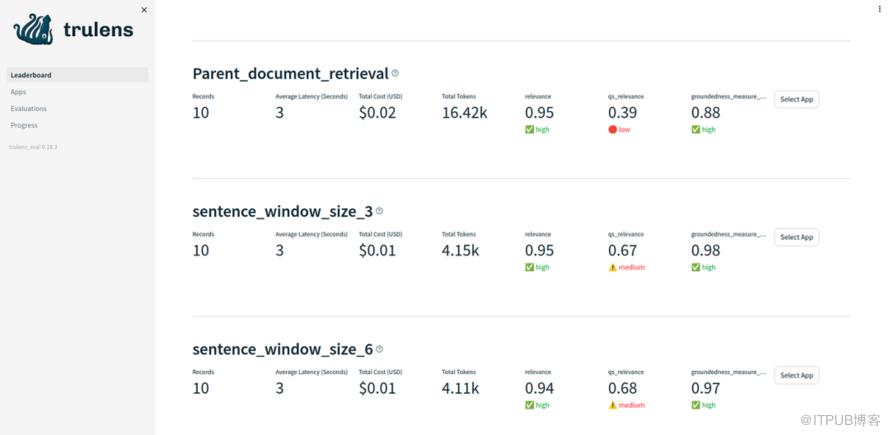890x435 pixels.
Task: Click green high relevance check for Parent_document_retrieval
Action: click(529, 129)
